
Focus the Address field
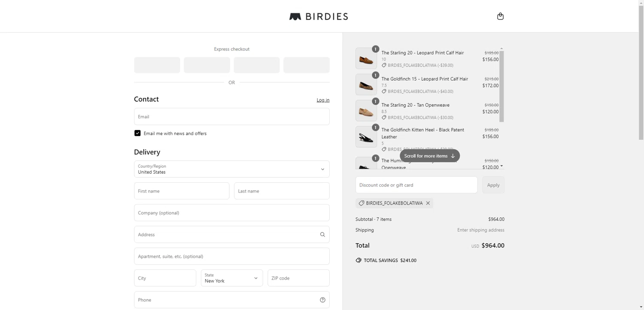click(x=232, y=235)
